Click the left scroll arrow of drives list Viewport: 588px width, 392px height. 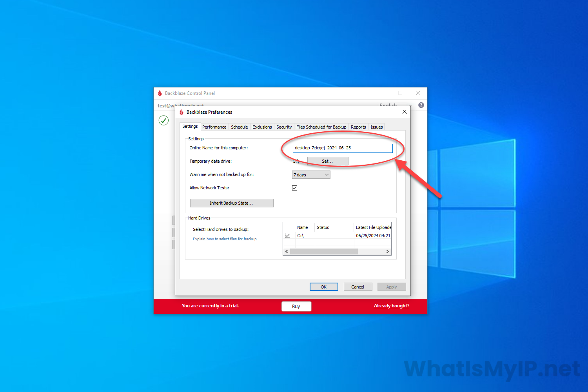coord(287,252)
